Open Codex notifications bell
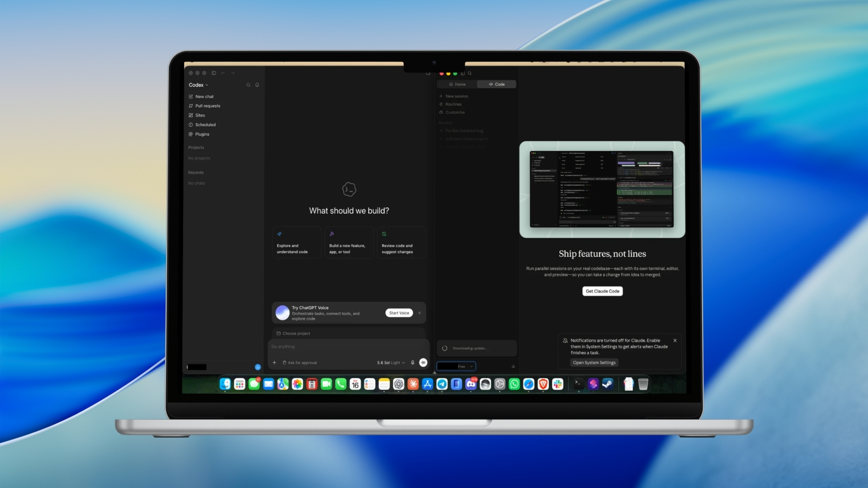This screenshot has width=868, height=488. [x=257, y=85]
